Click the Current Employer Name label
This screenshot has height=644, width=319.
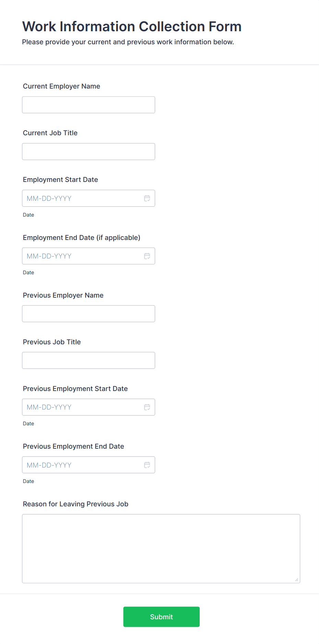pos(61,86)
